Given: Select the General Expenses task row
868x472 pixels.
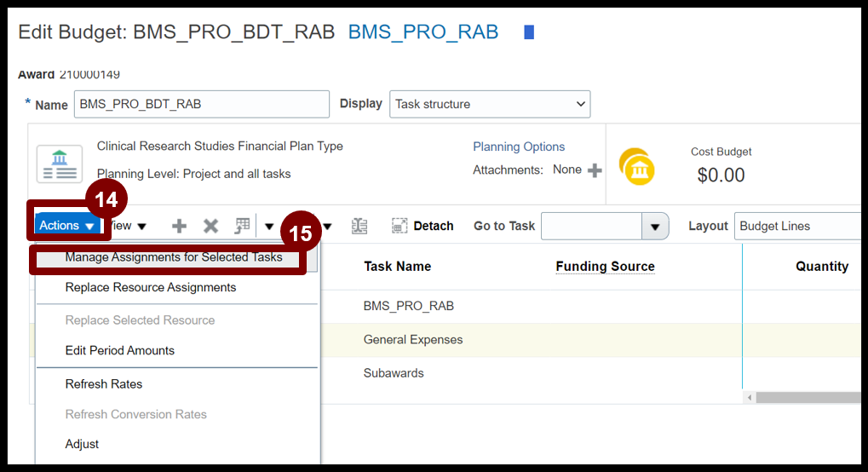Looking at the screenshot, I should pos(413,340).
